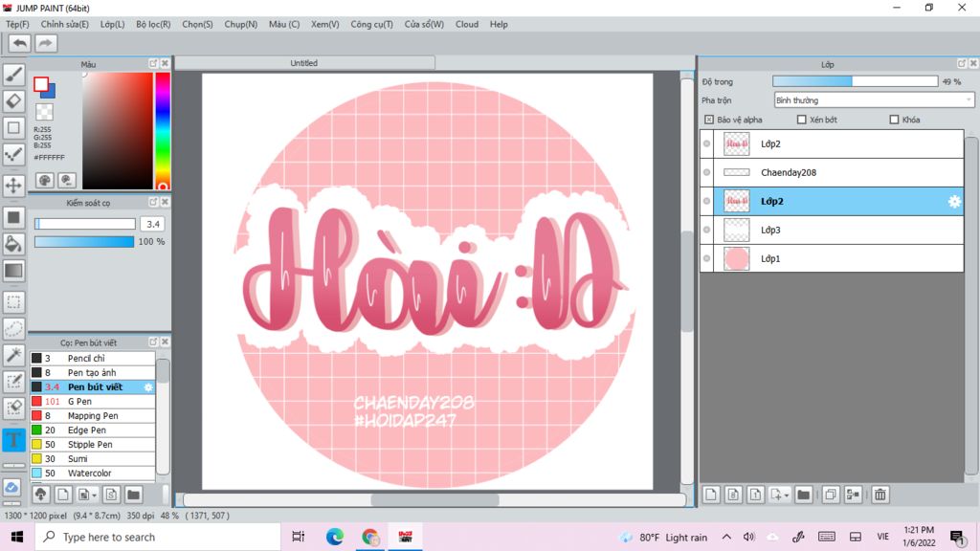Select the pen-with-dotted-path tool
Viewport: 980px width, 551px height.
[x=13, y=154]
